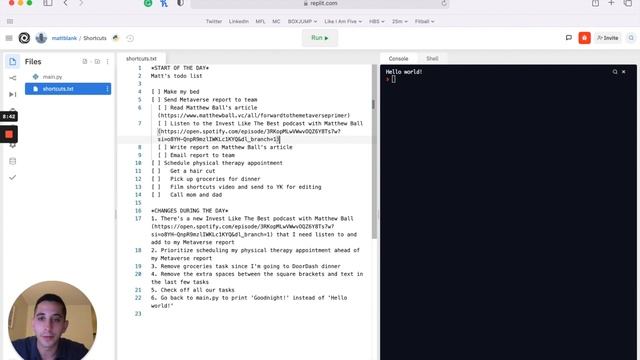The width and height of the screenshot is (640, 360).
Task: Open the LinkedIn bookmark
Action: [x=239, y=21]
